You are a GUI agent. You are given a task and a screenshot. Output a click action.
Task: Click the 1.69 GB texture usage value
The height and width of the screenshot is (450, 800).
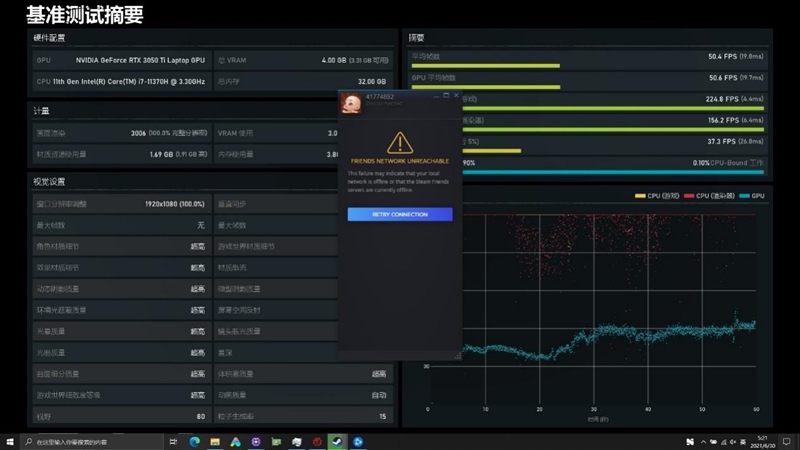[161, 154]
